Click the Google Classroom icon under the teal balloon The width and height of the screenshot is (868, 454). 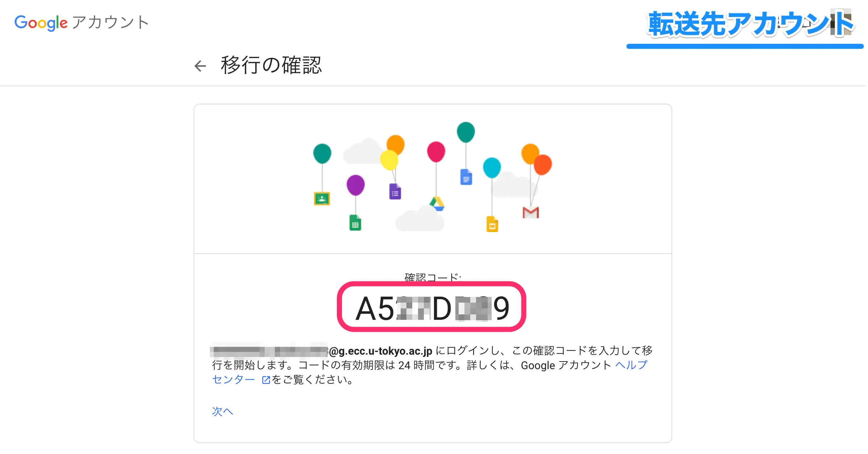tap(322, 199)
